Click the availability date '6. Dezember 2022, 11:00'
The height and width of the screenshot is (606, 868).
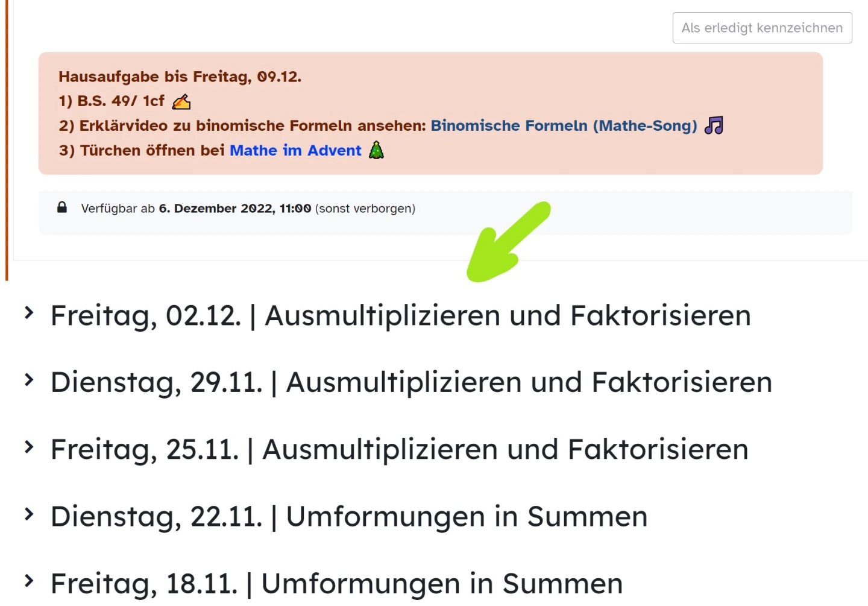click(x=235, y=209)
